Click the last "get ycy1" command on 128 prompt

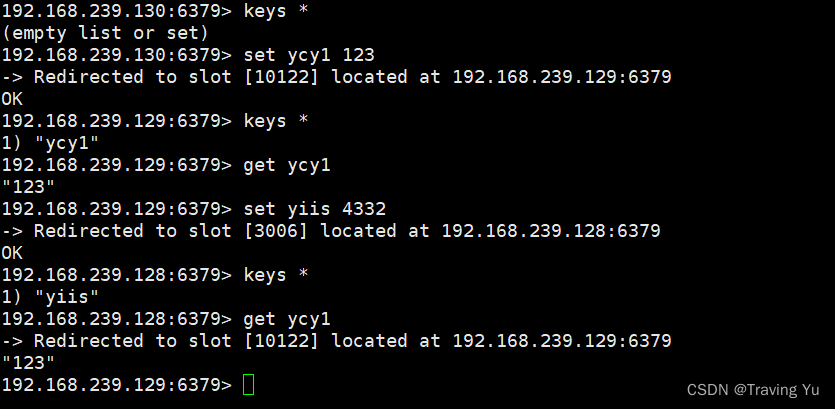286,319
